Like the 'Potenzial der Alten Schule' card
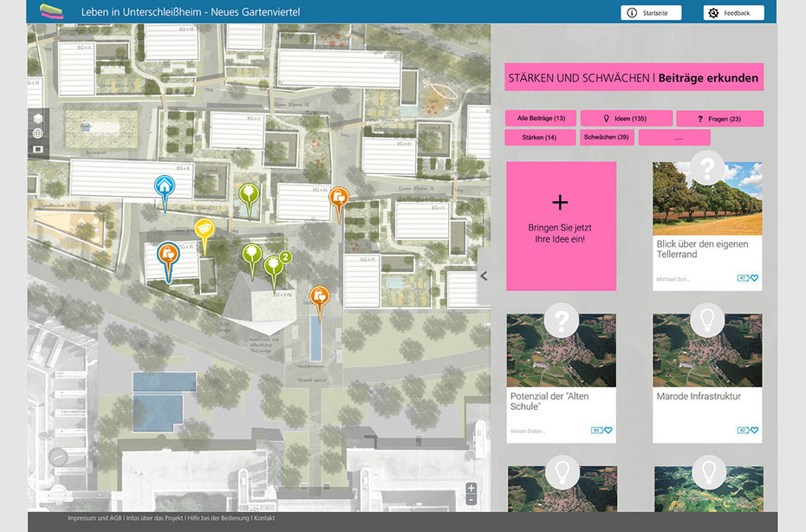 (x=608, y=431)
